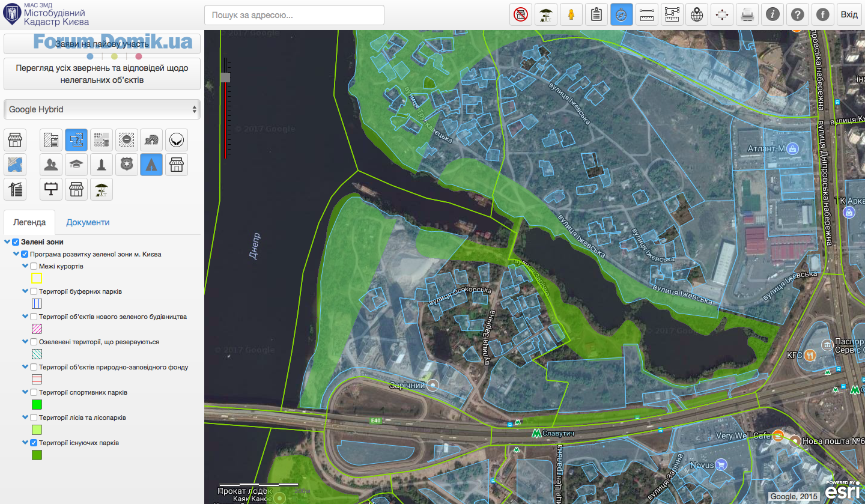Enable 'Озеленені території, що резервуються' checkbox
Image resolution: width=865 pixels, height=504 pixels.
tap(34, 342)
